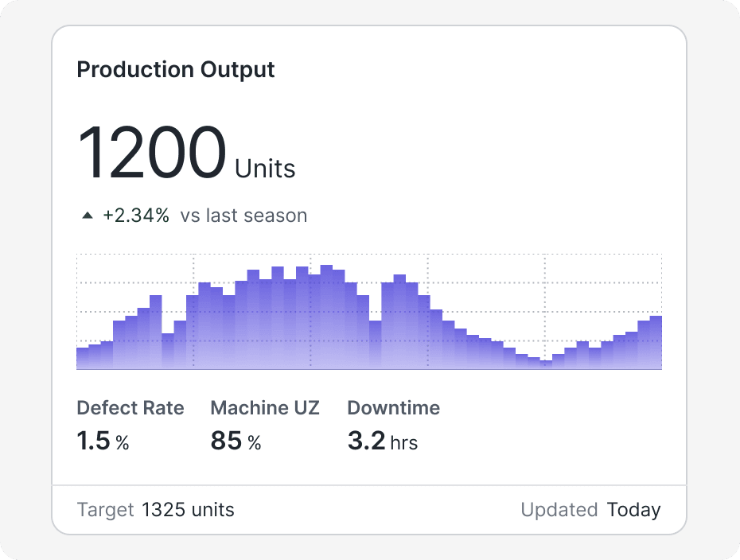The height and width of the screenshot is (560, 740).
Task: Click the 85 % machine value
Action: [x=236, y=441]
